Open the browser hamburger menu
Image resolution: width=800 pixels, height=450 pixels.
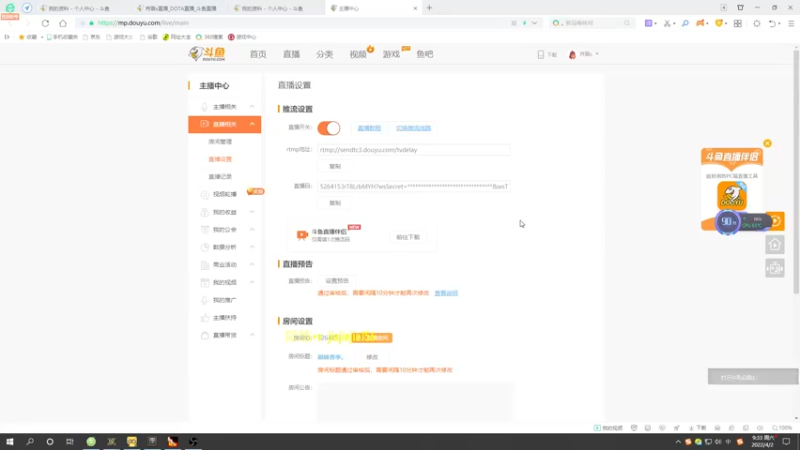pyautogui.click(x=791, y=23)
